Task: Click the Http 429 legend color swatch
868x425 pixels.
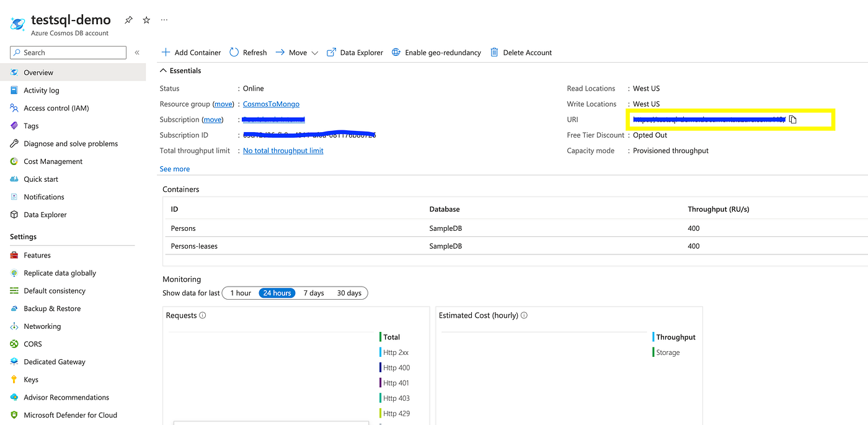Action: tap(381, 413)
